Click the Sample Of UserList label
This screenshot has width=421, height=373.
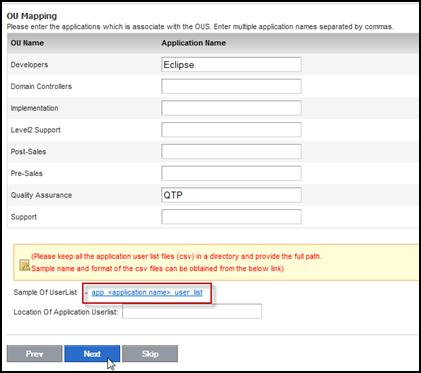tap(45, 292)
